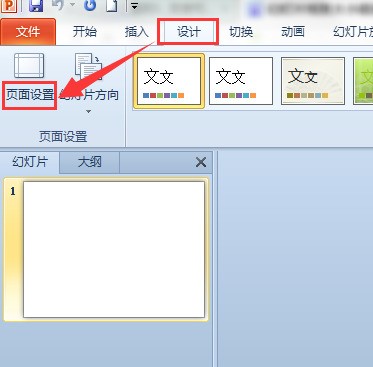373x367 pixels.
Task: Click the PowerPoint application icon in title bar
Action: [9, 6]
